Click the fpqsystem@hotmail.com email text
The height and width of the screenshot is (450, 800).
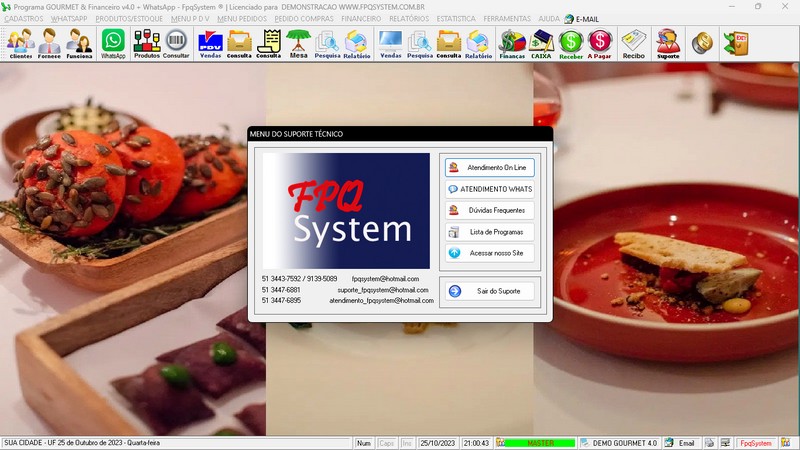[385, 279]
